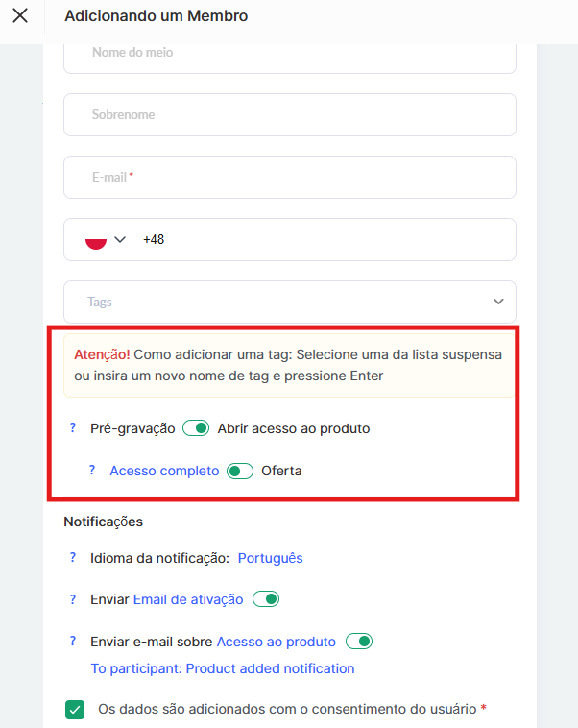
Task: Open Product added notification template link
Action: point(223,668)
